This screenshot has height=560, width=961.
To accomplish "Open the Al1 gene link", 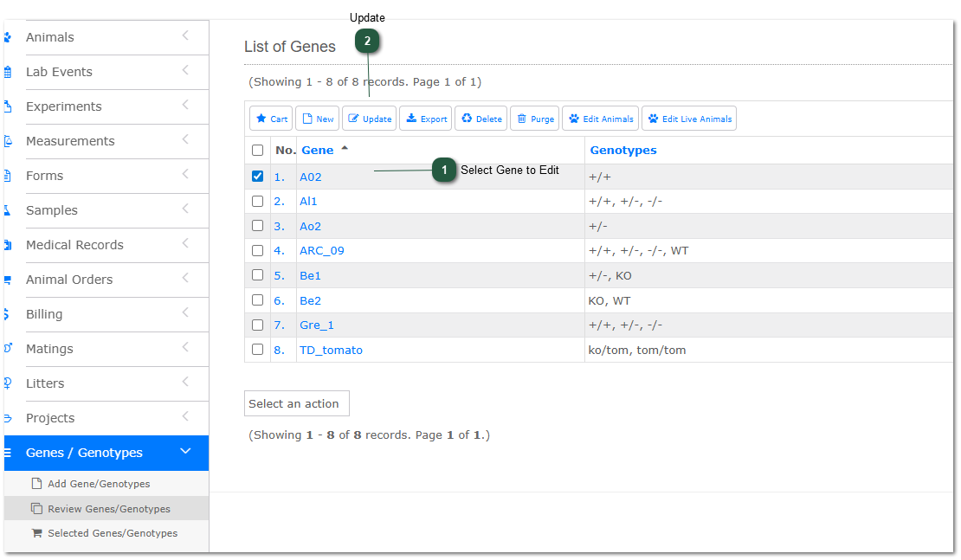I will pyautogui.click(x=308, y=202).
